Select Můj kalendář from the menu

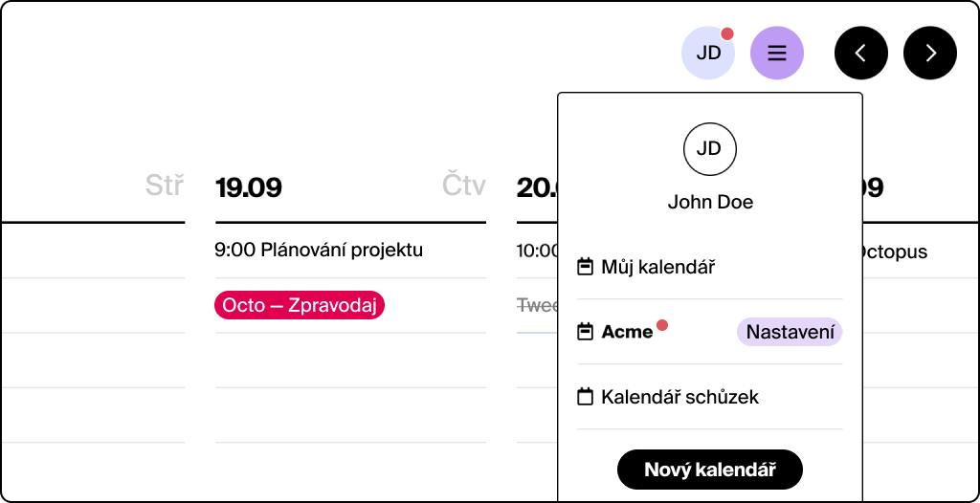click(658, 267)
